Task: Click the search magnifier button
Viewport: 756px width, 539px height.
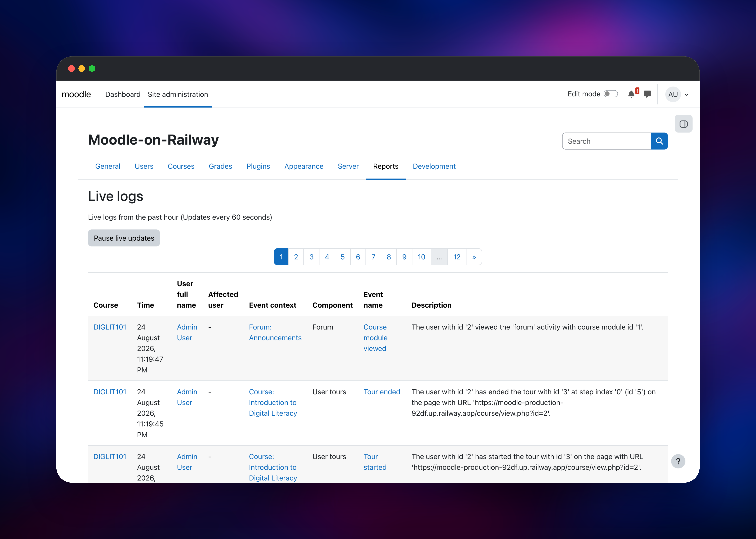Action: point(659,141)
